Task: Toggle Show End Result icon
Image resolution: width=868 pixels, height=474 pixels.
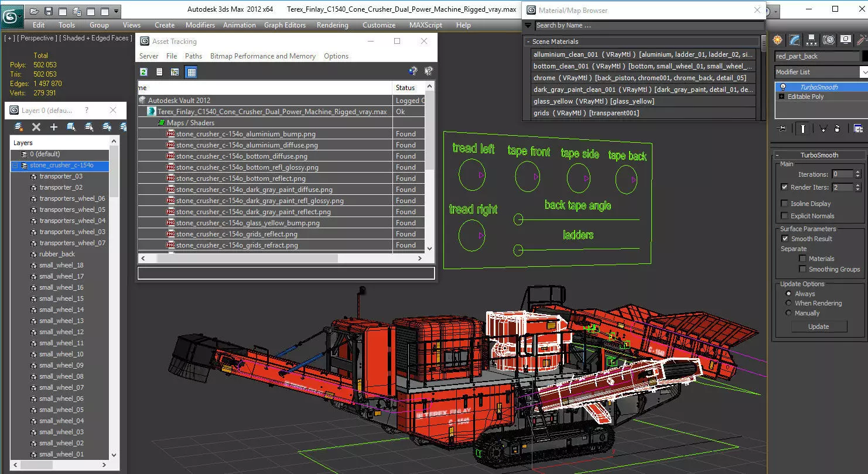Action: (803, 129)
